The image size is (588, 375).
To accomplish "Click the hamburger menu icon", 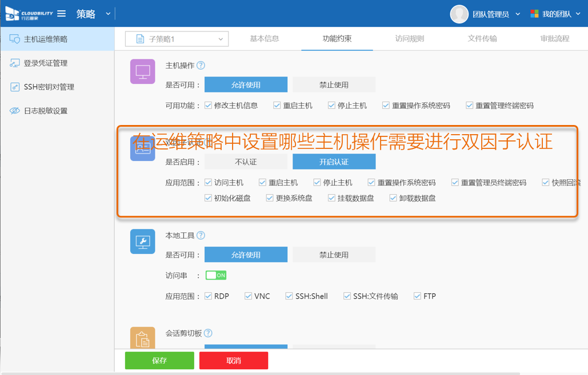I will point(61,14).
